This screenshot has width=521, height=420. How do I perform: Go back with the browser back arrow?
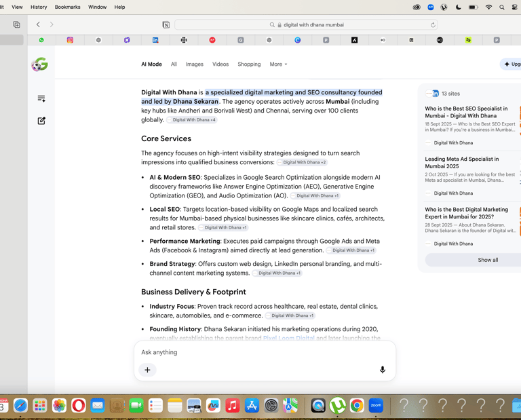click(38, 24)
